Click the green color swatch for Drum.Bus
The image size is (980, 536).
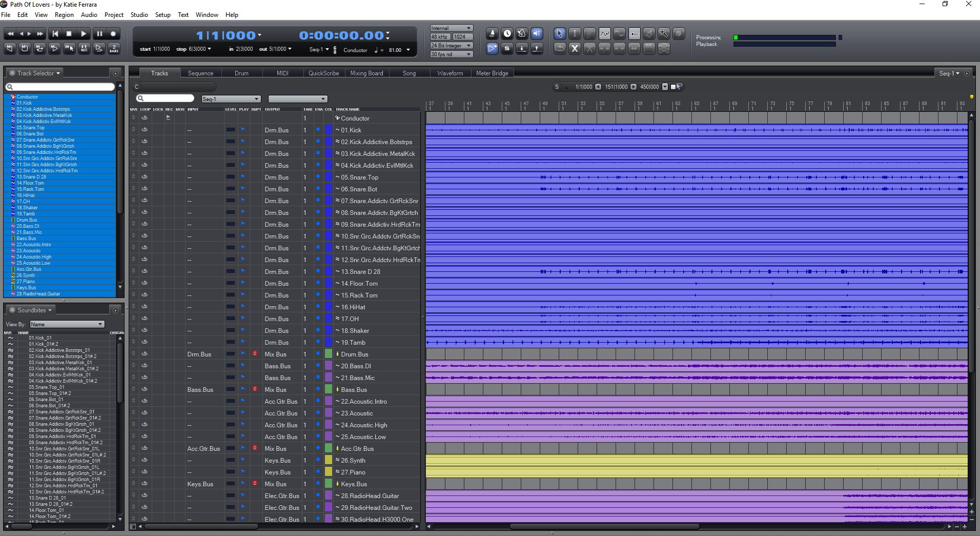click(329, 354)
